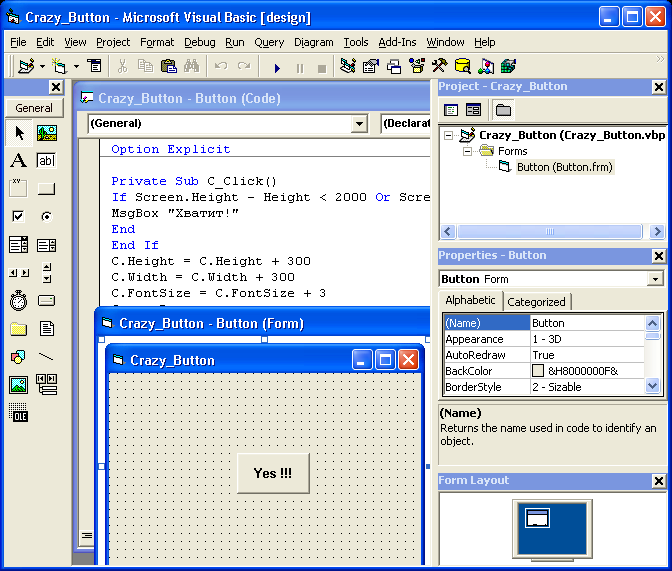
Task: Click the (Name) property value field
Action: (x=587, y=323)
